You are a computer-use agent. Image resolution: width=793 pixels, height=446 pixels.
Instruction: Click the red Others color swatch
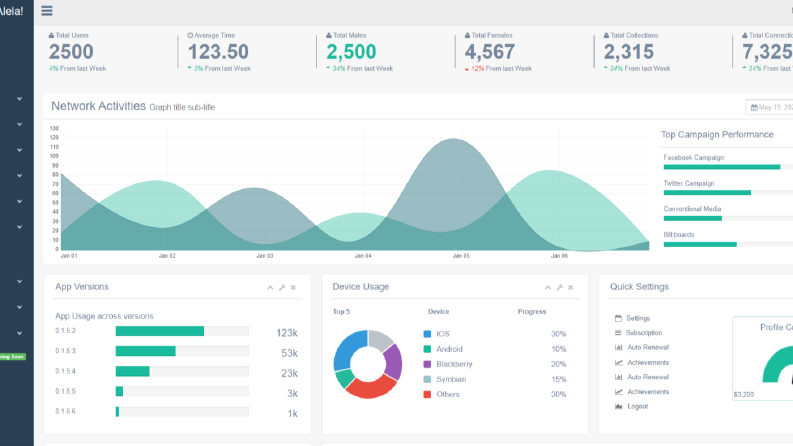pos(427,394)
